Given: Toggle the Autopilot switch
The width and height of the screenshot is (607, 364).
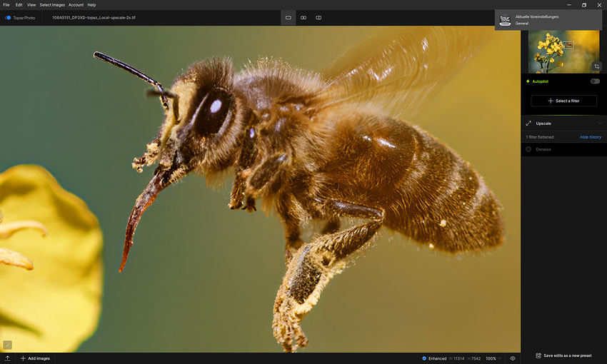Looking at the screenshot, I should (595, 81).
